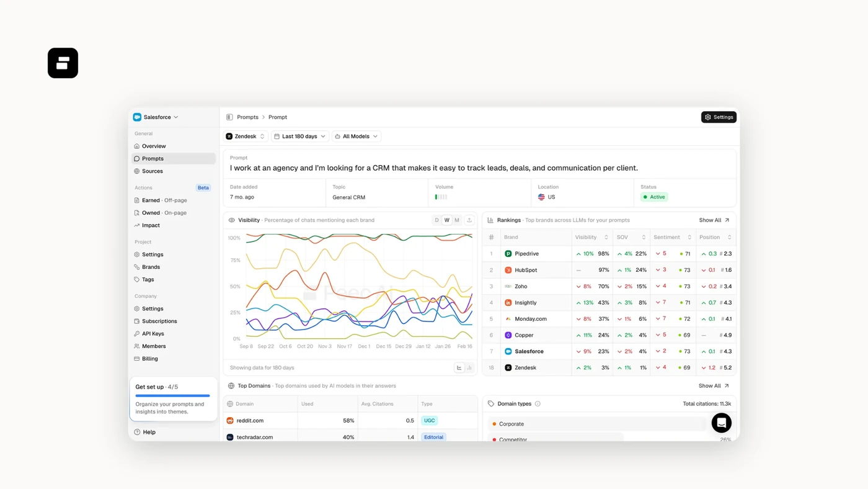
Task: Open the Salesforce workspace switcher
Action: pos(156,117)
